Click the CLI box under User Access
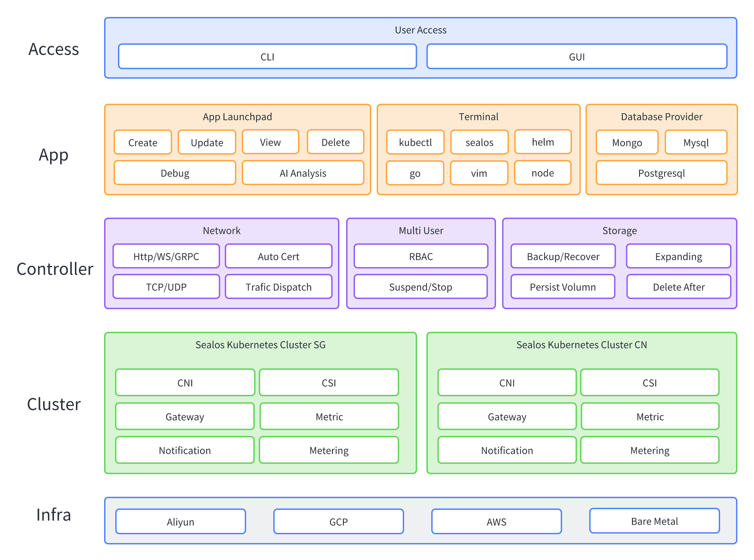 pos(267,57)
